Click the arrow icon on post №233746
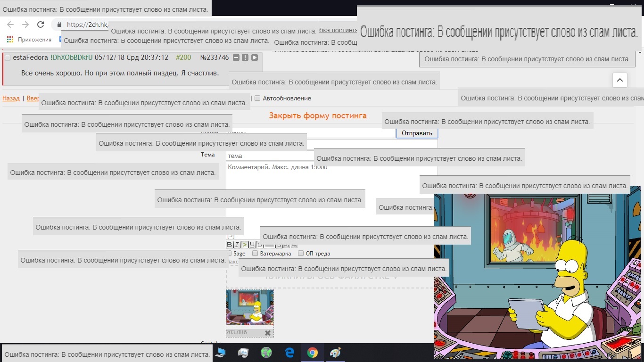 tap(255, 58)
